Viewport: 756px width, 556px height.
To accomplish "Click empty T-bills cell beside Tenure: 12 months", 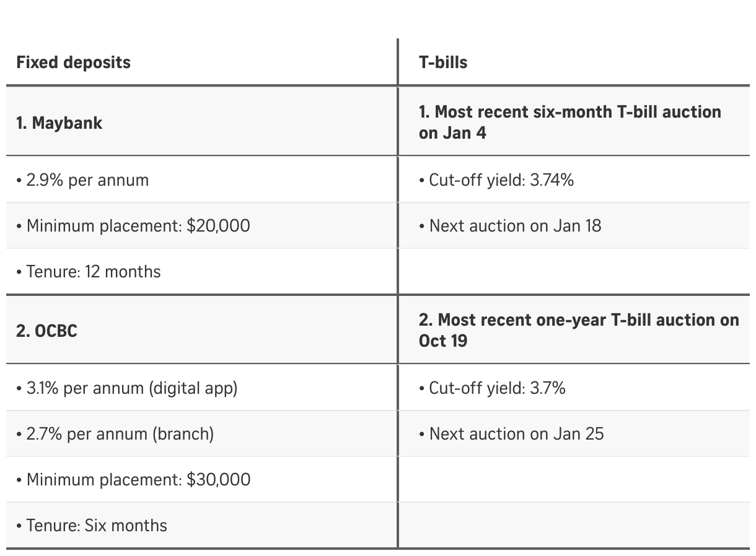I will coord(574,271).
